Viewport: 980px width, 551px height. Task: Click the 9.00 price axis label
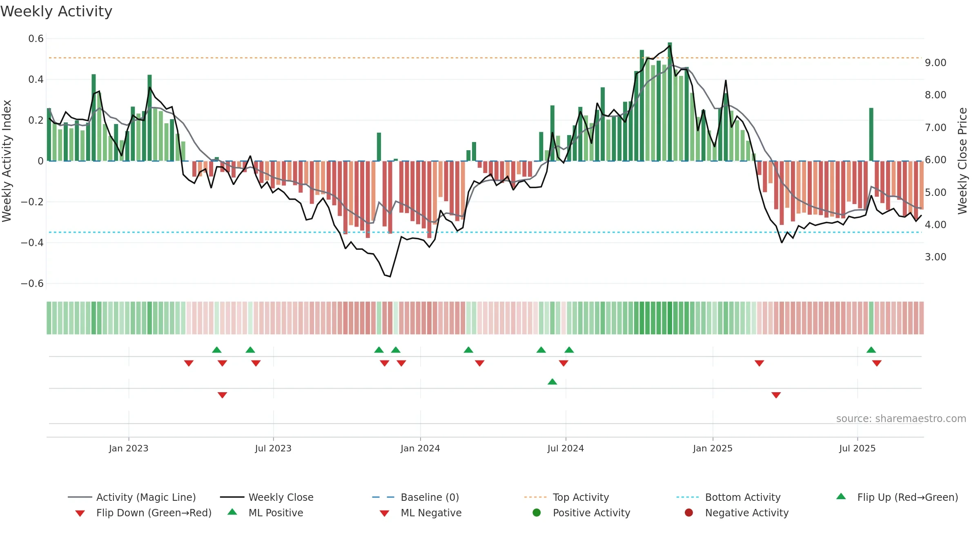(935, 62)
